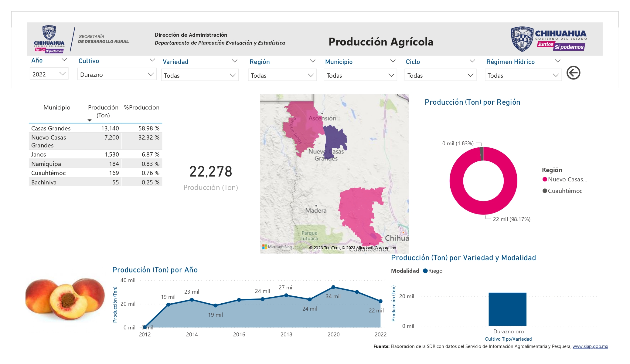Select the Casas Grandes row

coord(95,128)
